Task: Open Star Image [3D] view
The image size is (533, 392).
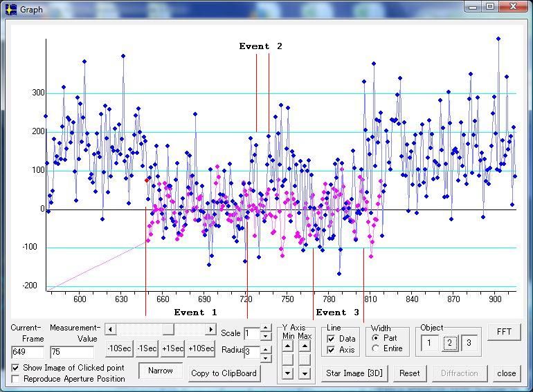Action: pos(354,373)
